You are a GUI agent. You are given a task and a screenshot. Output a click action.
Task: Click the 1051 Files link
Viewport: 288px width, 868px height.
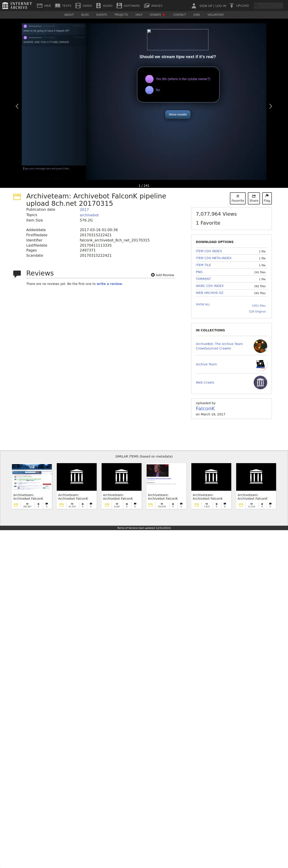click(259, 306)
